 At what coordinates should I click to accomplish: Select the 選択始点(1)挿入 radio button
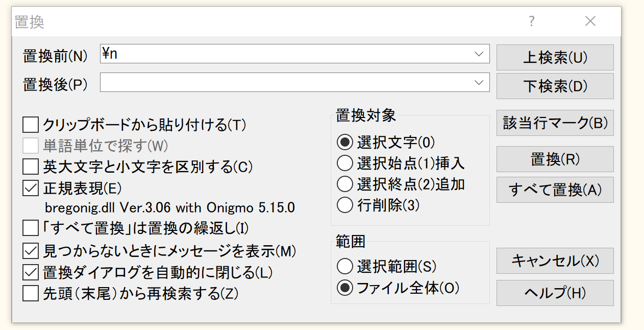345,163
